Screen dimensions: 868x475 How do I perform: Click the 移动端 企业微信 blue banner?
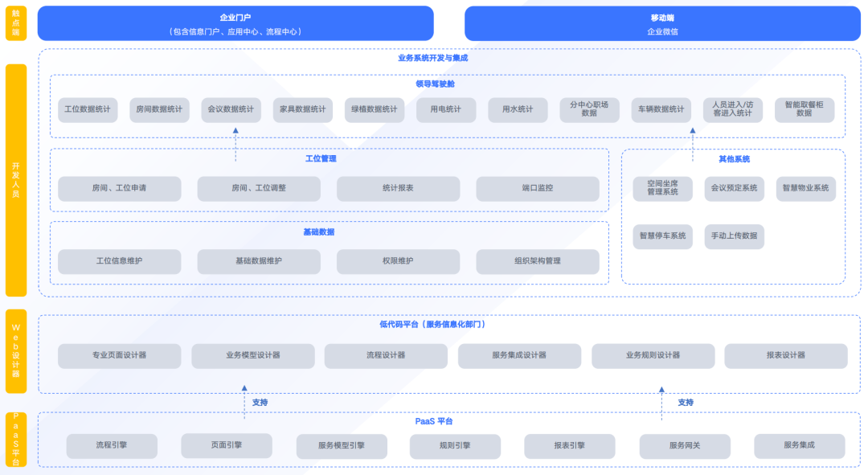[x=662, y=23]
